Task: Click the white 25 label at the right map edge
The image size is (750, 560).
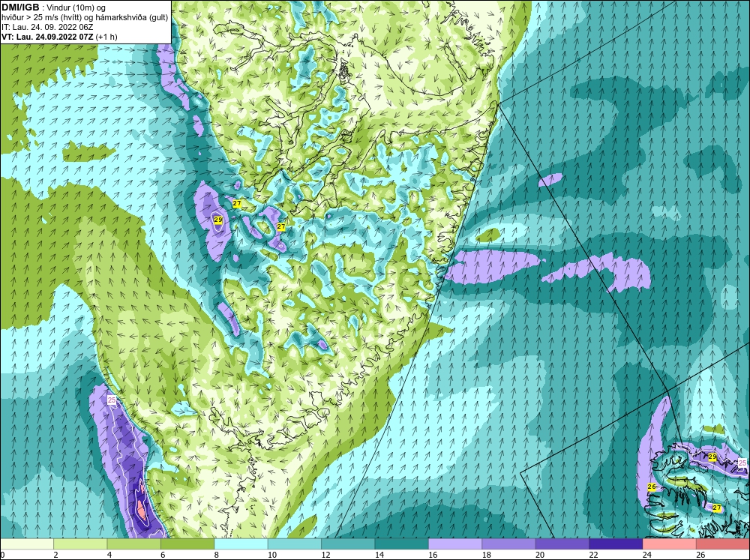Action: pyautogui.click(x=742, y=463)
